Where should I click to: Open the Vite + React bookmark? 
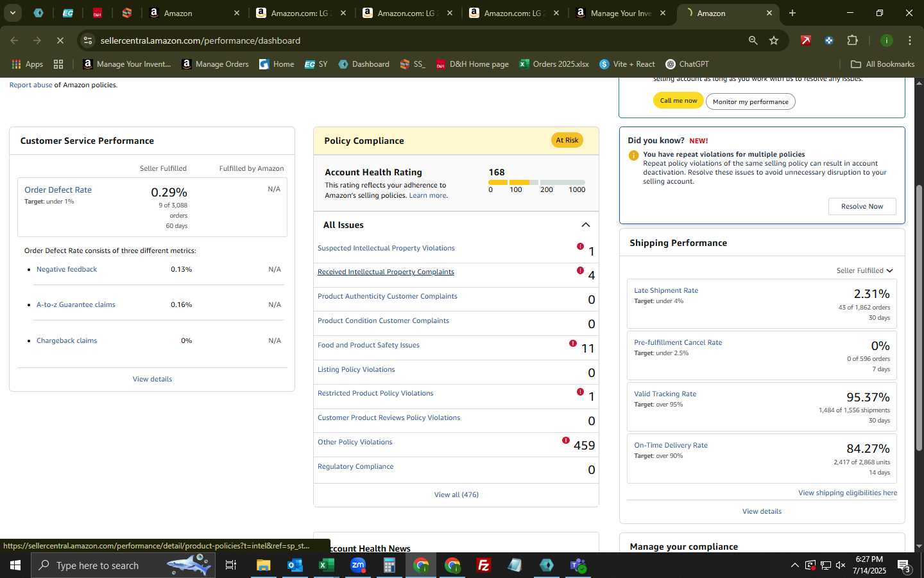point(627,64)
